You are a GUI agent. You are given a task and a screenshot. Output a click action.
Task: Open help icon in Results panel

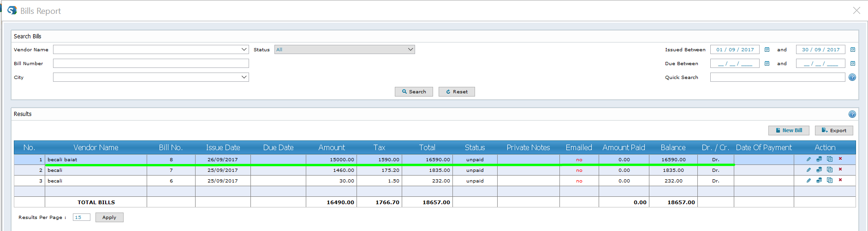(x=852, y=114)
